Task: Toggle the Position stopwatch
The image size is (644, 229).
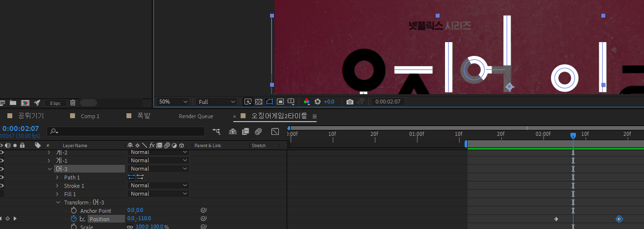Action: click(74, 219)
